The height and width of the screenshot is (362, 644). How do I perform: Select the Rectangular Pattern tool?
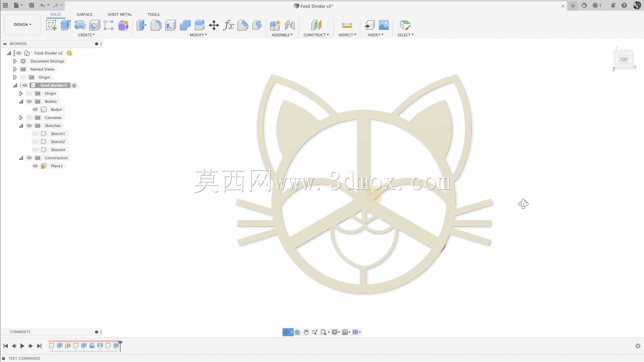coord(109,25)
